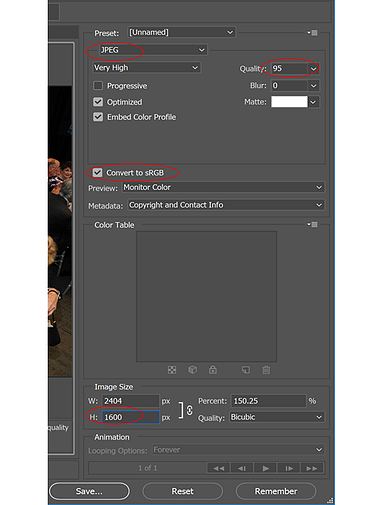Toggle the Convert to sRGB checkbox
The height and width of the screenshot is (505, 379).
(97, 173)
